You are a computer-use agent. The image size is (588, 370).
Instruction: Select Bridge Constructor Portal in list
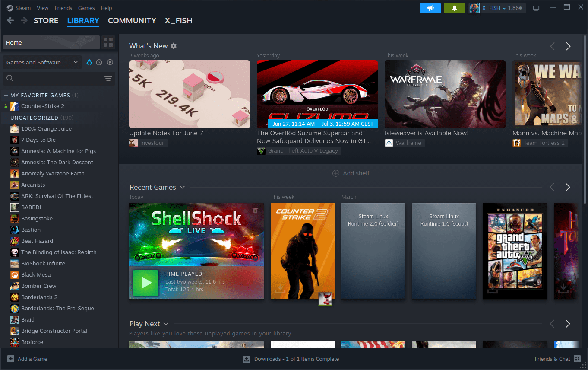(60, 331)
